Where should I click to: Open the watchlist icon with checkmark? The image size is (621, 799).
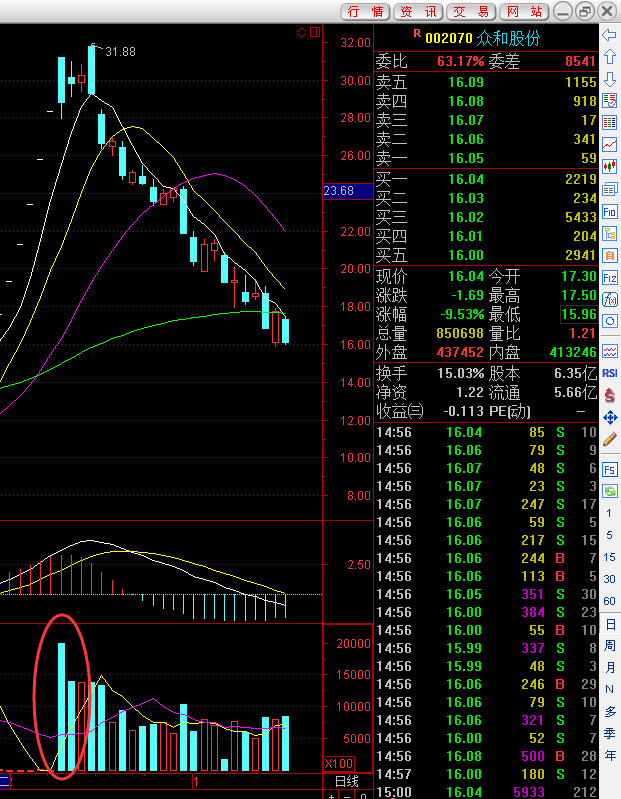tap(610, 101)
